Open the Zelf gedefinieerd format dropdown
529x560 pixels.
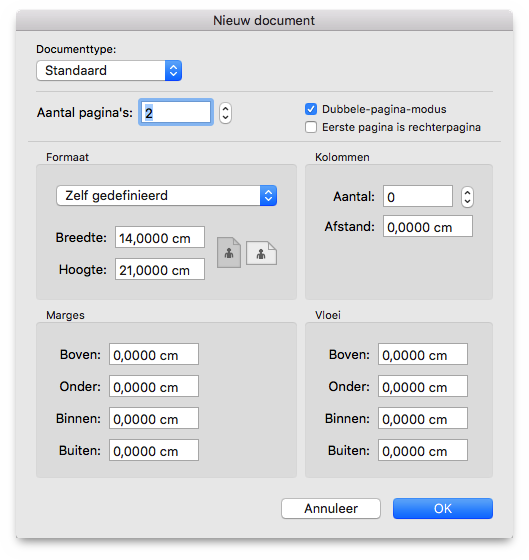pyautogui.click(x=166, y=195)
